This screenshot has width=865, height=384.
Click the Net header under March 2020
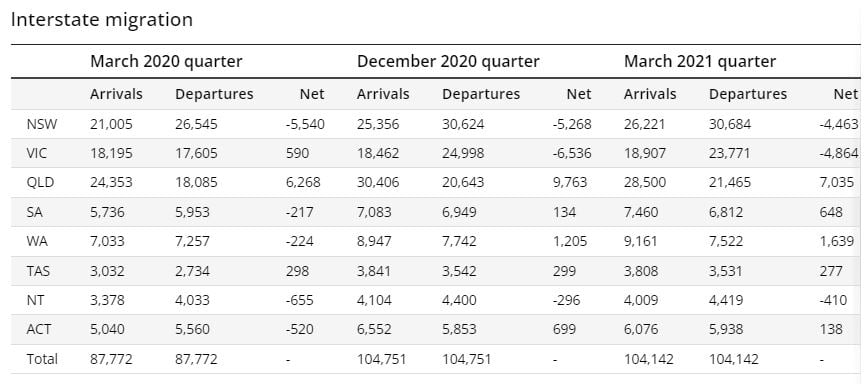tap(312, 94)
